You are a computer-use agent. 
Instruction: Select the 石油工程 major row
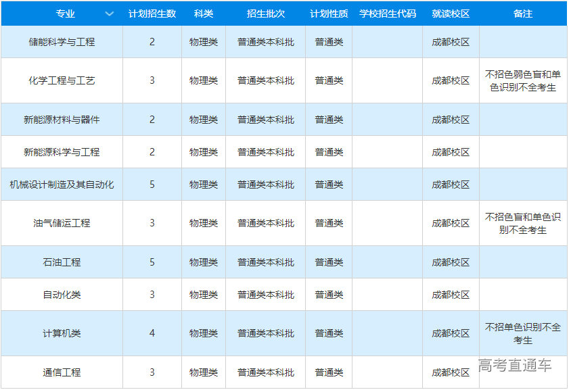click(x=62, y=262)
